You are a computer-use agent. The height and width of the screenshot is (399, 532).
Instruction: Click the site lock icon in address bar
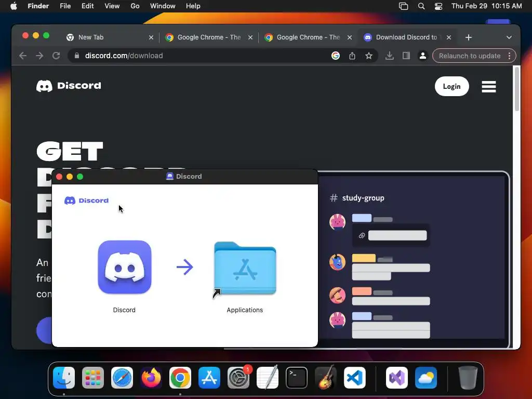(x=77, y=56)
